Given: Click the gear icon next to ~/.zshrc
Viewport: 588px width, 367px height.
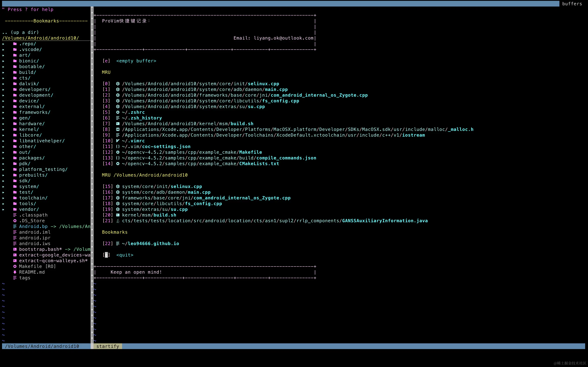Looking at the screenshot, I should tap(118, 112).
